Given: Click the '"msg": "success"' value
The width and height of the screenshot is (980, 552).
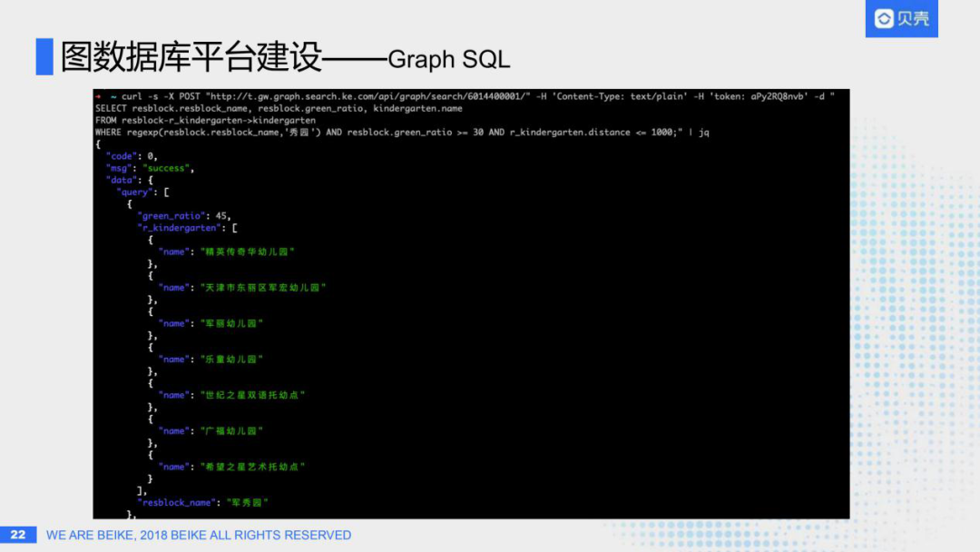Looking at the screenshot, I should [166, 168].
